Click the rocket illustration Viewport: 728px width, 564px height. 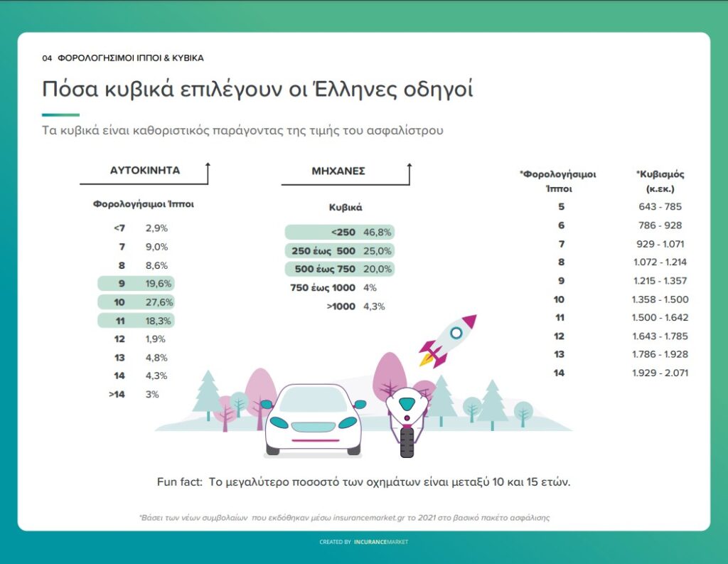coord(448,341)
